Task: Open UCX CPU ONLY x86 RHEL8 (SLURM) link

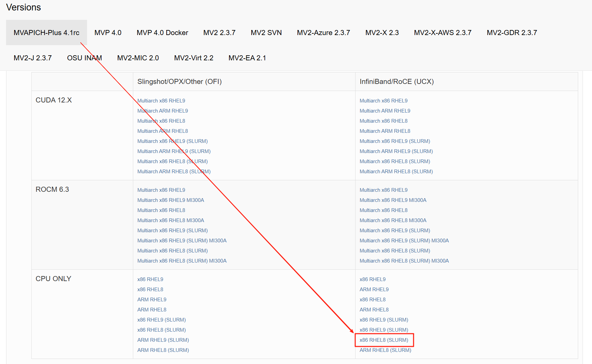Action: [384, 340]
